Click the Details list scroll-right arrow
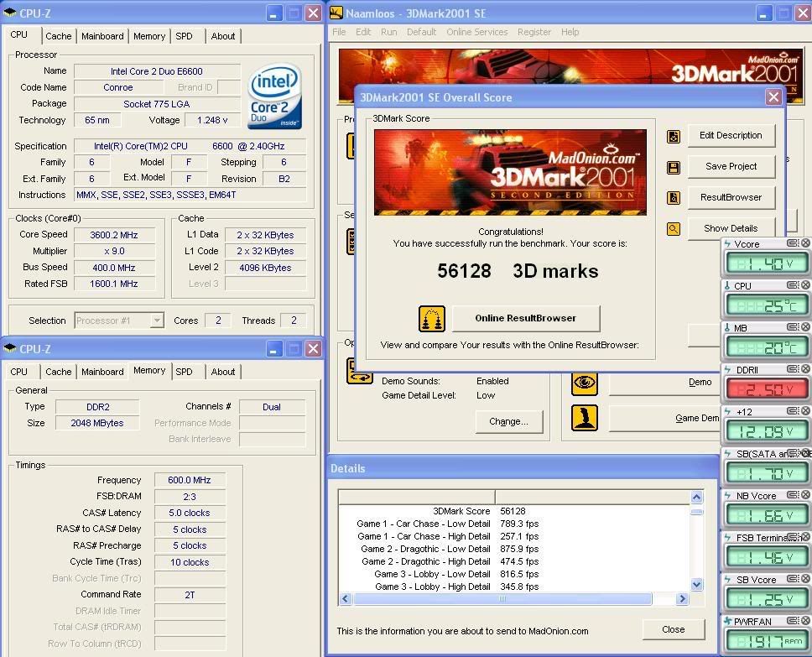Image resolution: width=812 pixels, height=657 pixels. [682, 599]
